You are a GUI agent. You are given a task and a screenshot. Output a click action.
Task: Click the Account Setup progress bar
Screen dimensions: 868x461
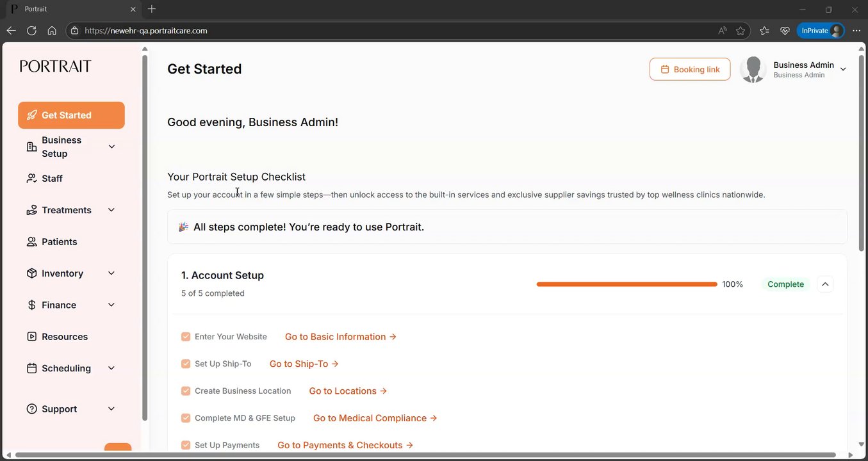626,284
